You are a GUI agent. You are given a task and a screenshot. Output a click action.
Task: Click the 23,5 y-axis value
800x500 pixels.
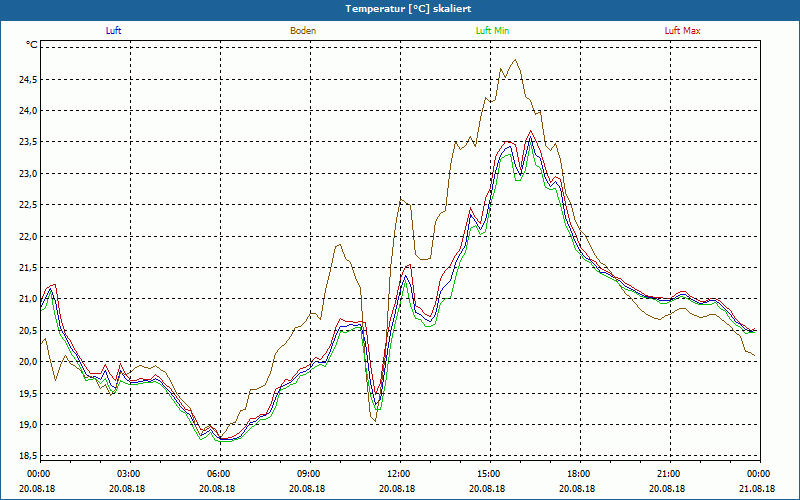tap(29, 142)
